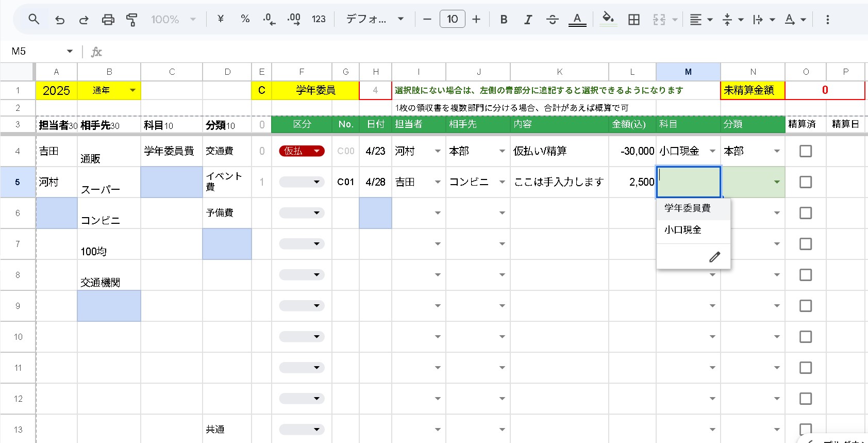The height and width of the screenshot is (443, 868).
Task: Check the 精算済 checkbox in row 4
Action: pos(805,151)
